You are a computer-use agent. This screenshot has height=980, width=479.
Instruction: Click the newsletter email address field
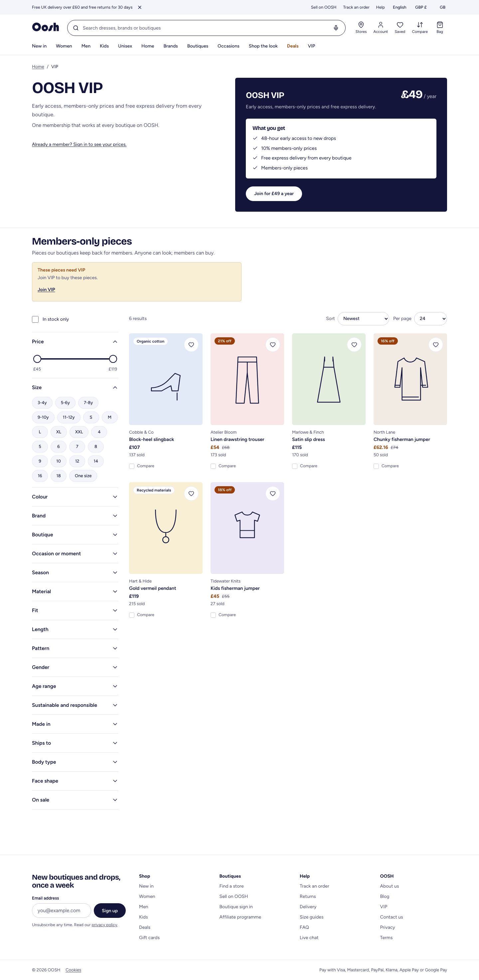click(61, 911)
